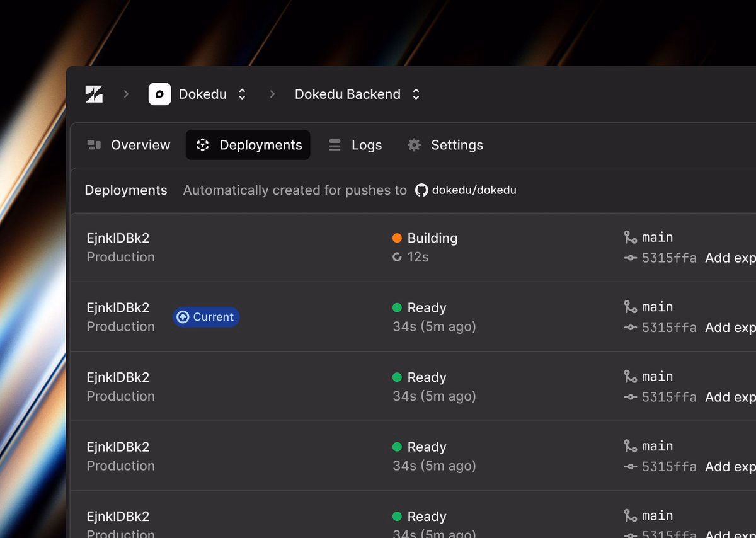Click the Current badge

206,317
